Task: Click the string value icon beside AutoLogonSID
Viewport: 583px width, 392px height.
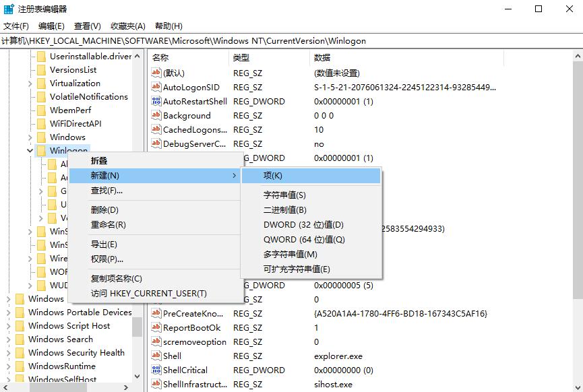Action: 156,88
